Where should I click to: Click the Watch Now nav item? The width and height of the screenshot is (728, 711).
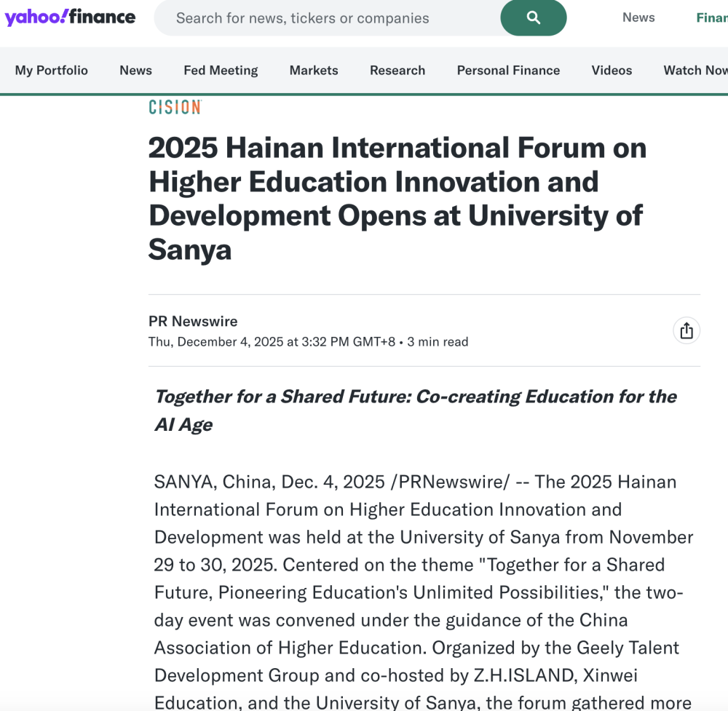click(695, 71)
